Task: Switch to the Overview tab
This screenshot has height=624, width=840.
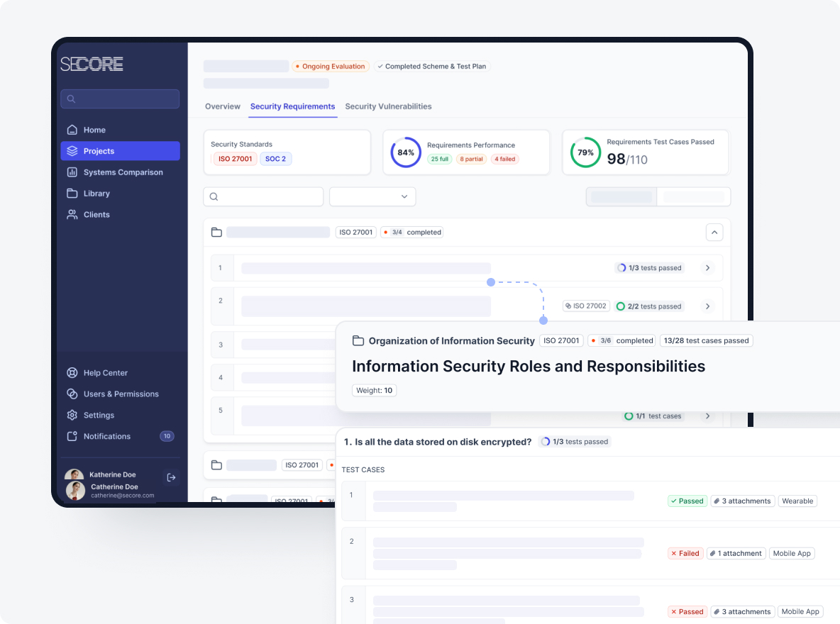Action: tap(223, 106)
